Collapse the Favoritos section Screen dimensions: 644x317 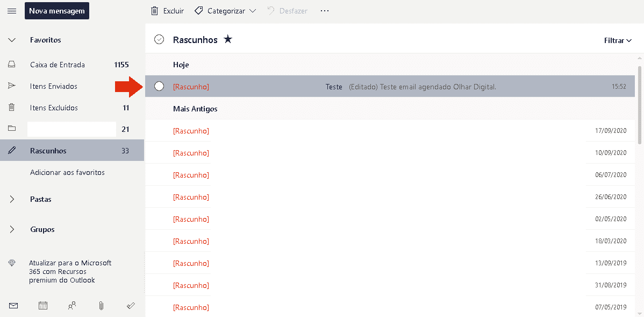[12, 40]
